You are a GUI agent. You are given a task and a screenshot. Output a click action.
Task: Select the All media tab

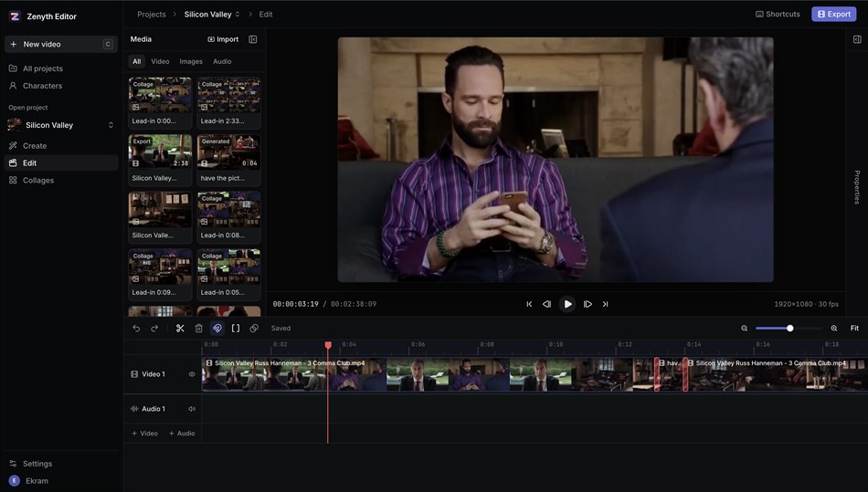click(137, 61)
